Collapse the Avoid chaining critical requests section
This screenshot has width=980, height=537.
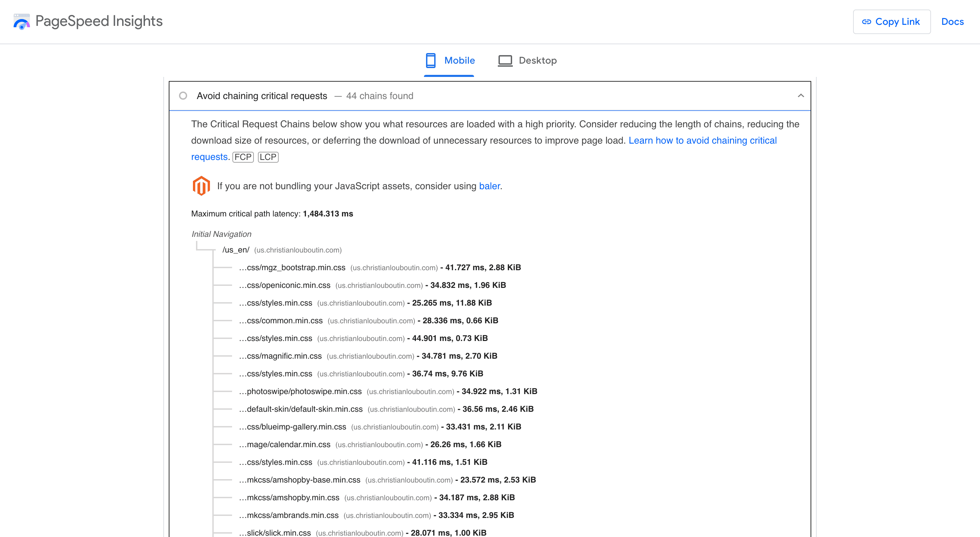coord(801,96)
